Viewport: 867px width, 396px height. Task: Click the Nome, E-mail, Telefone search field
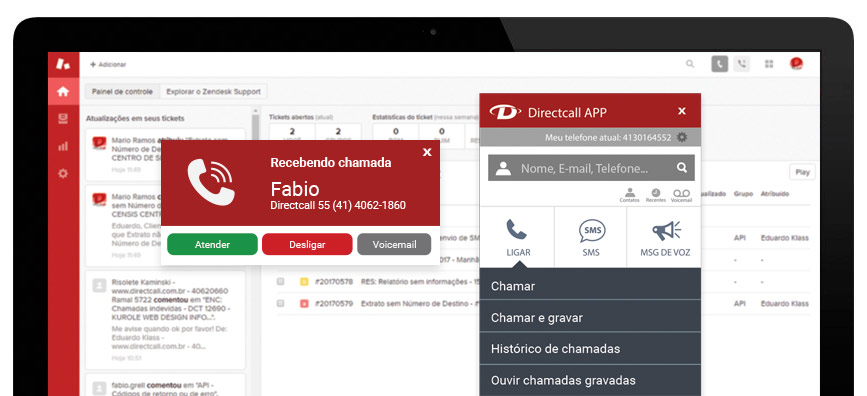(591, 168)
